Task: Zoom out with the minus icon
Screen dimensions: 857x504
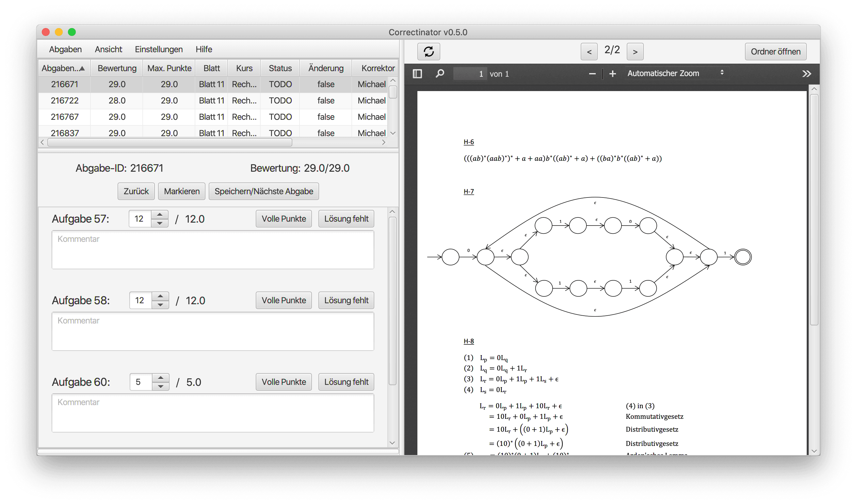Action: pyautogui.click(x=592, y=74)
